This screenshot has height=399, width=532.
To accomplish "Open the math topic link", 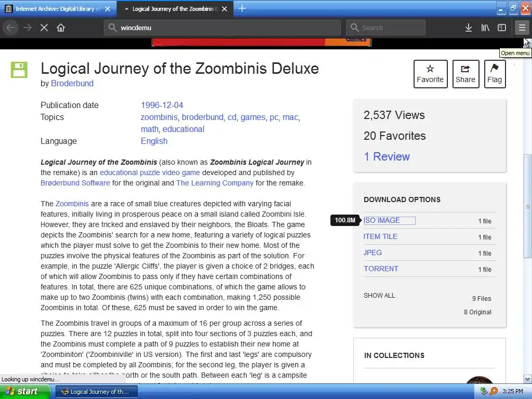I will click(x=150, y=129).
